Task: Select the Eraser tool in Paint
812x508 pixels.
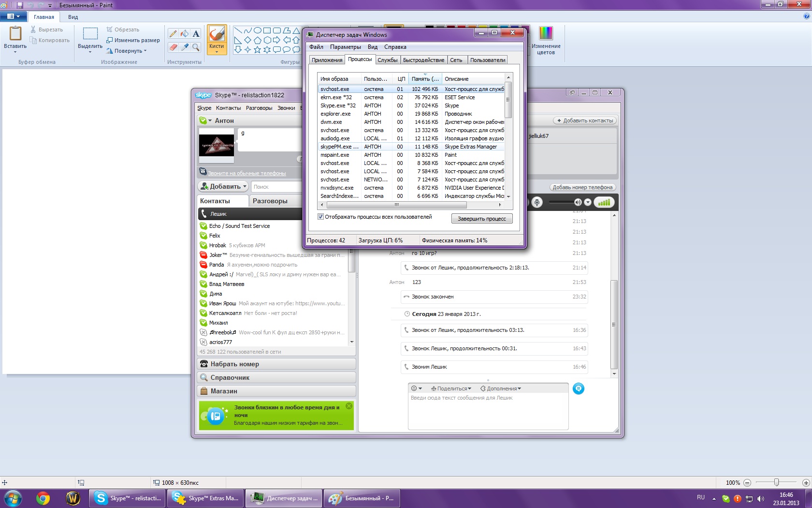Action: pyautogui.click(x=173, y=47)
